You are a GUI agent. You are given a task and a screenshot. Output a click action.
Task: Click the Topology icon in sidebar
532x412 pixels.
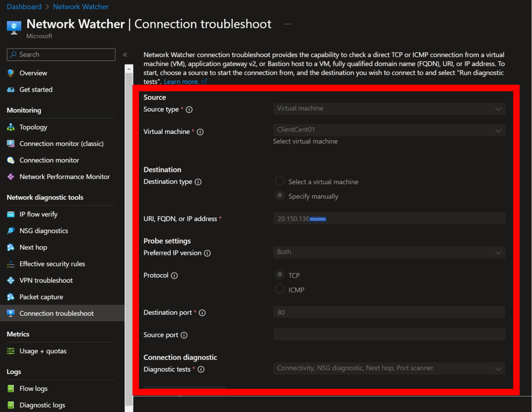point(11,127)
